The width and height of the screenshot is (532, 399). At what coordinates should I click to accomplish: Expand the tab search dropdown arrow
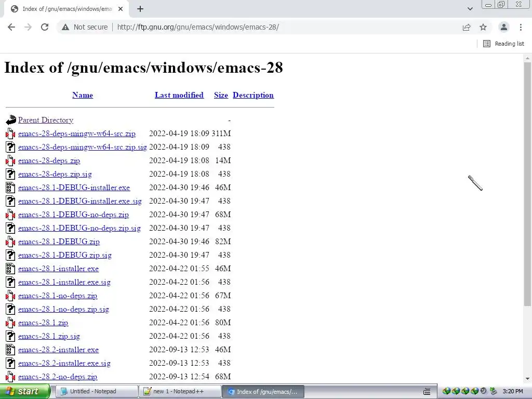tap(470, 9)
